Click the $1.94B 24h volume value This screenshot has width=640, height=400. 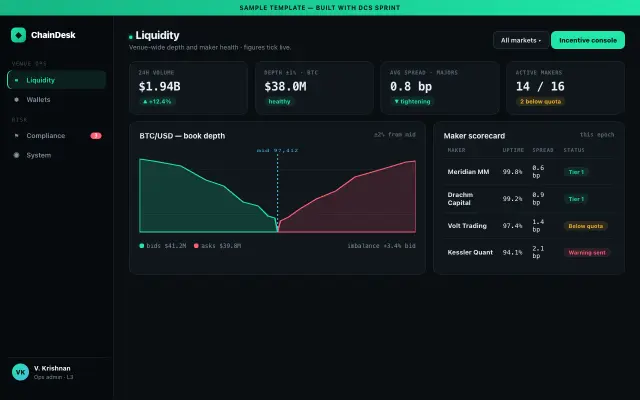(159, 87)
